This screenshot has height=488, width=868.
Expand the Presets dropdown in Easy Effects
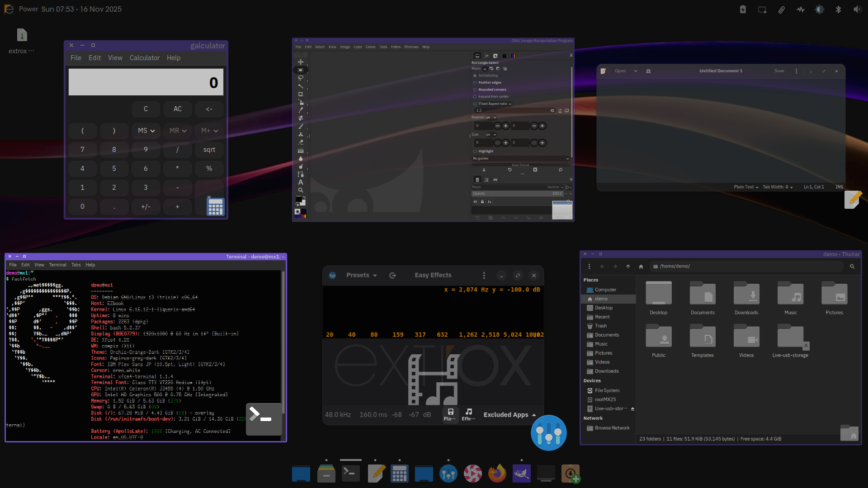361,275
